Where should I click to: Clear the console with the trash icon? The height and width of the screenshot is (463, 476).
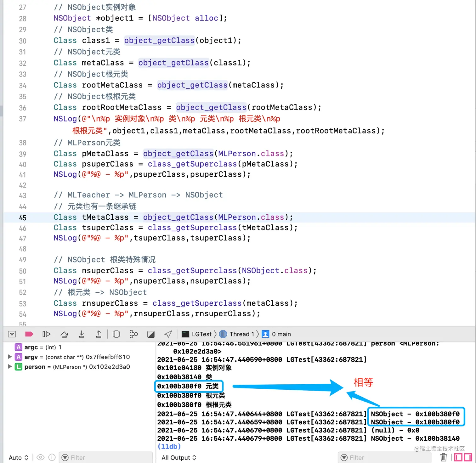pos(444,457)
